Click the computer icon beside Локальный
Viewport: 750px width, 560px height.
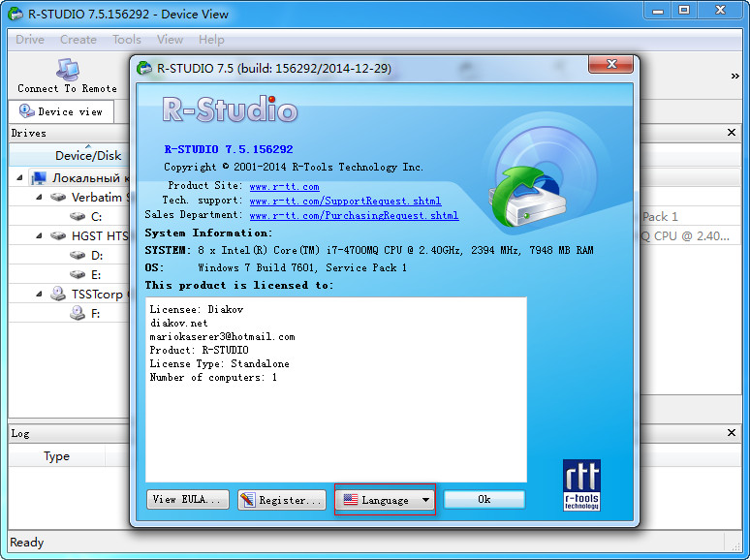click(x=39, y=178)
